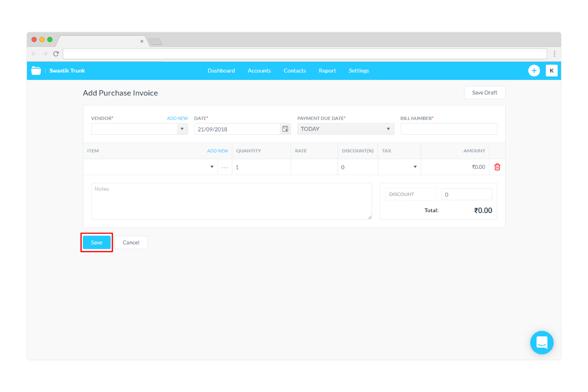Viewport: 588px width, 392px height.
Task: Click into the Notes text area
Action: [232, 201]
